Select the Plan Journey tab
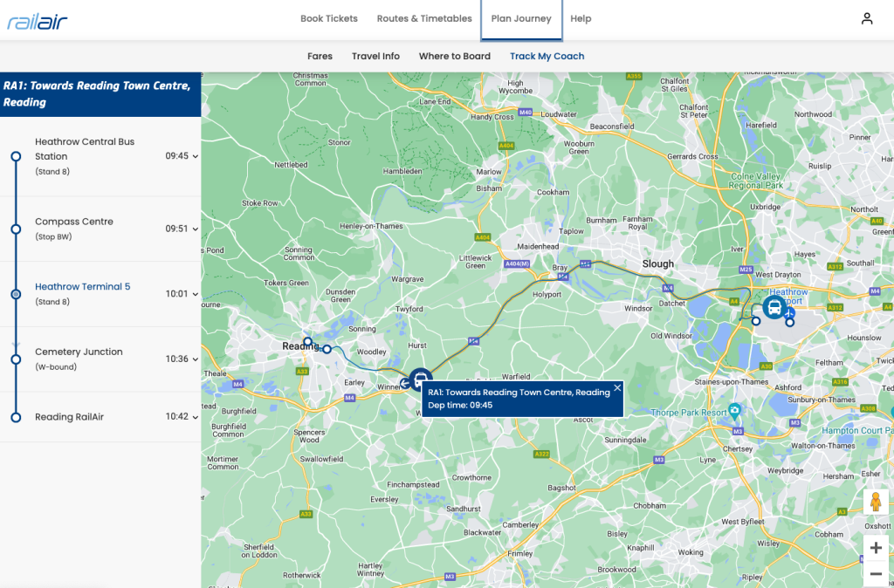 (521, 18)
